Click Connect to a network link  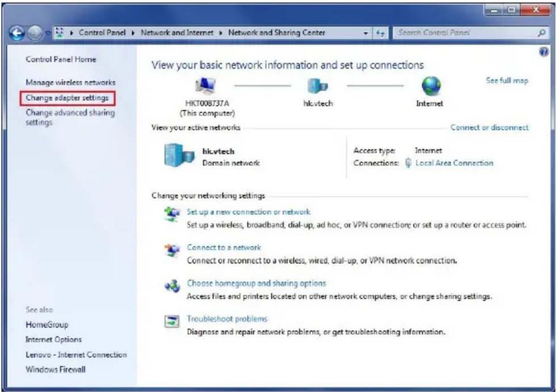(x=224, y=247)
